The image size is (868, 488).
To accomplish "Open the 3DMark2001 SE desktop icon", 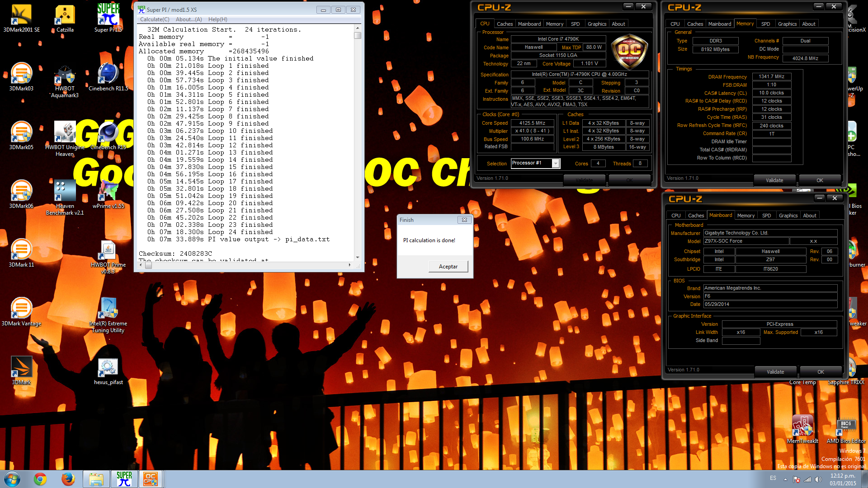I will (21, 18).
